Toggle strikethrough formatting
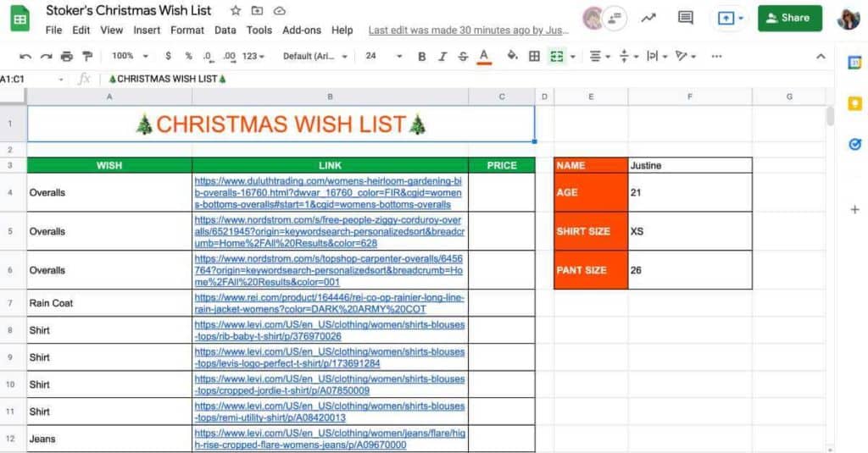Screen dimensions: 868x453 coord(463,56)
